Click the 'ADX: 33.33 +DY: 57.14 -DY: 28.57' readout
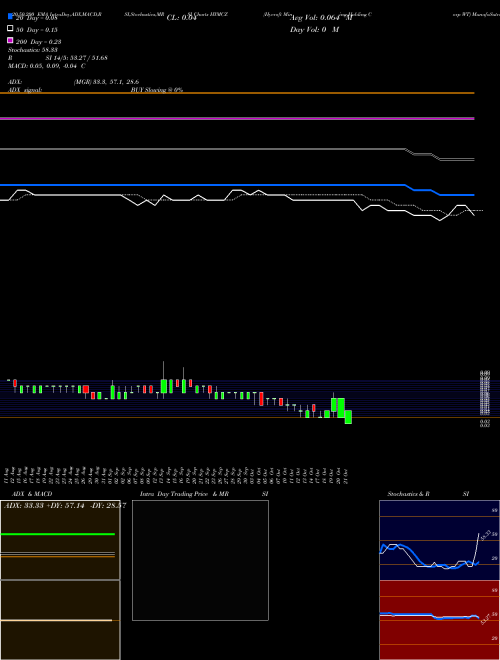 point(65,506)
